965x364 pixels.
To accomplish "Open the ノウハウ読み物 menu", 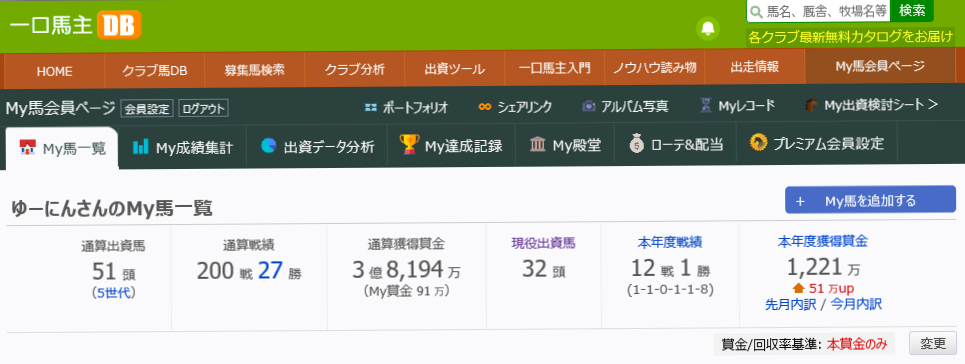I will [655, 68].
